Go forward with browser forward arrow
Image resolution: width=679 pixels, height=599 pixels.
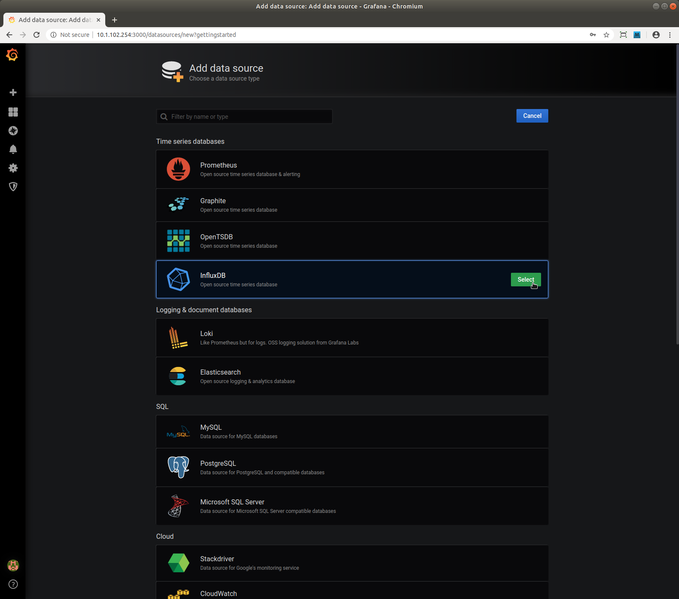(23, 35)
